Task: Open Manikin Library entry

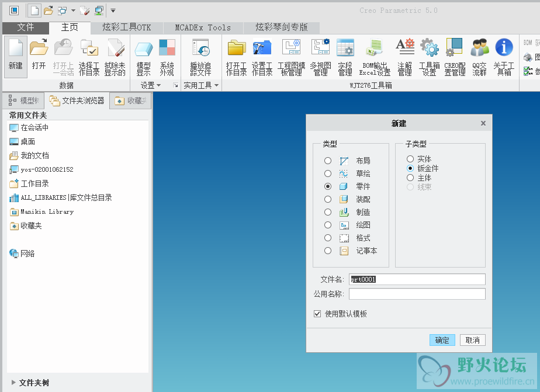Action: coord(41,211)
